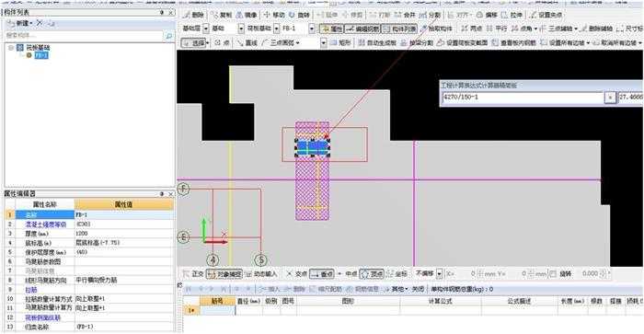Image resolution: width=644 pixels, height=334 pixels.
Task: Select the Rectangle (矩形) draw tool
Action: (x=340, y=42)
